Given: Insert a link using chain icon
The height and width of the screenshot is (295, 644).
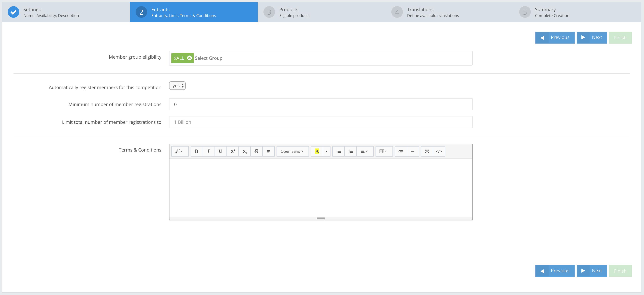Looking at the screenshot, I should point(401,151).
